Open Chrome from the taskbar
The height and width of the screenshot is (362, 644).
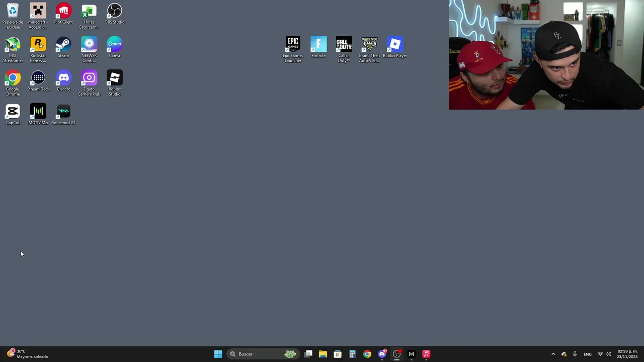point(367,354)
